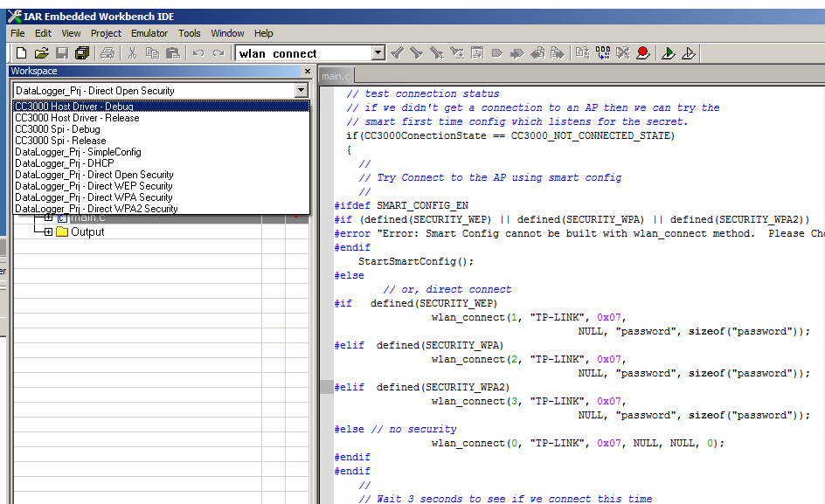Open the Tools menu
This screenshot has width=825, height=504.
point(190,33)
